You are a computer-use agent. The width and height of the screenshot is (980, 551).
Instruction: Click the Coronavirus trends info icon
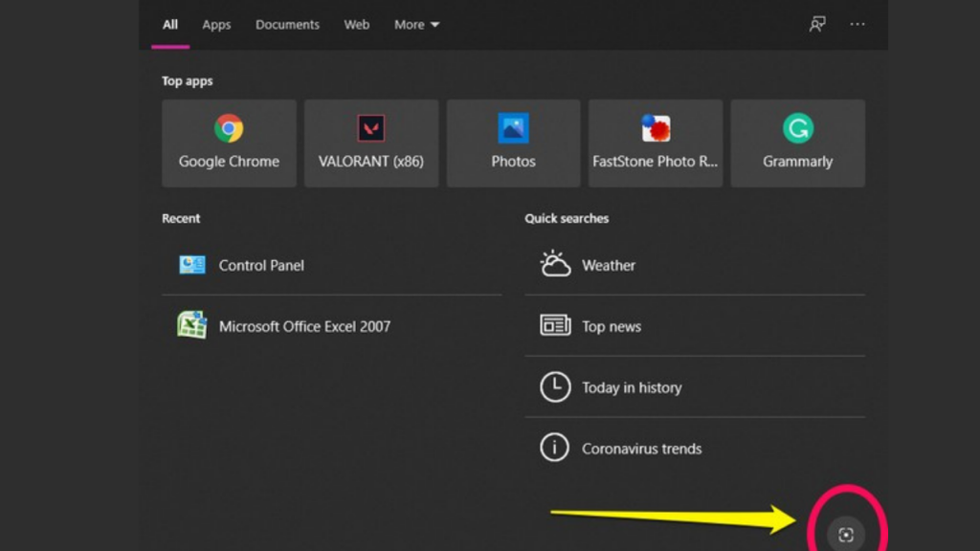point(554,448)
